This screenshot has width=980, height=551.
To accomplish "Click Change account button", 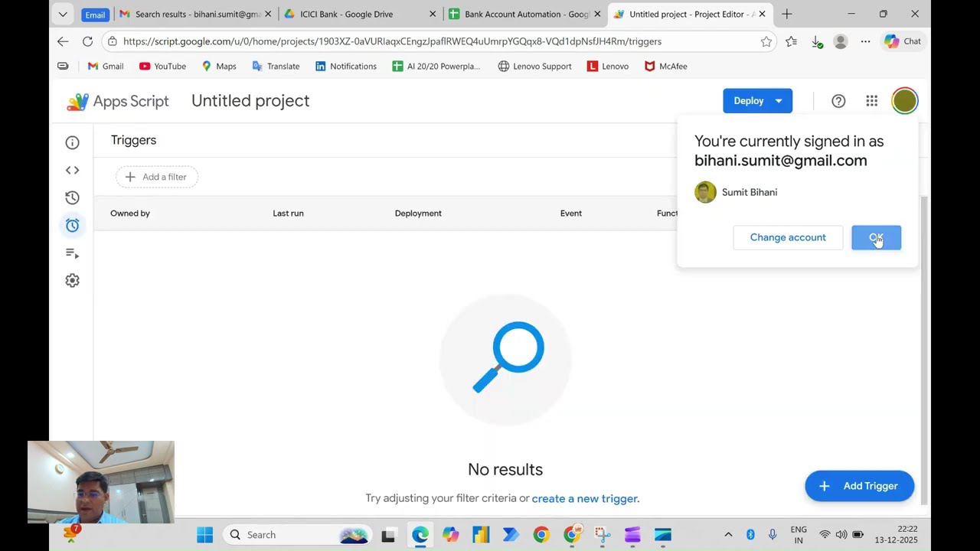I will pyautogui.click(x=788, y=237).
